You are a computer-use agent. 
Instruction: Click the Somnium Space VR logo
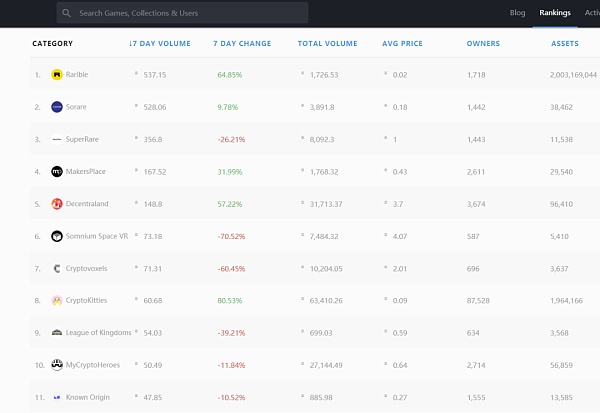pyautogui.click(x=57, y=236)
